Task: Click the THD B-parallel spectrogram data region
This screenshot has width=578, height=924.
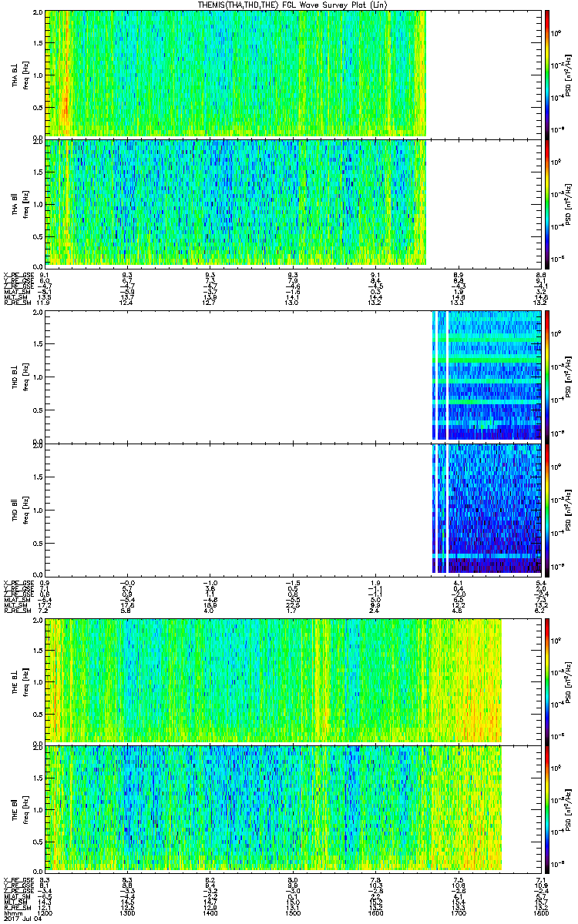Action: (486, 508)
